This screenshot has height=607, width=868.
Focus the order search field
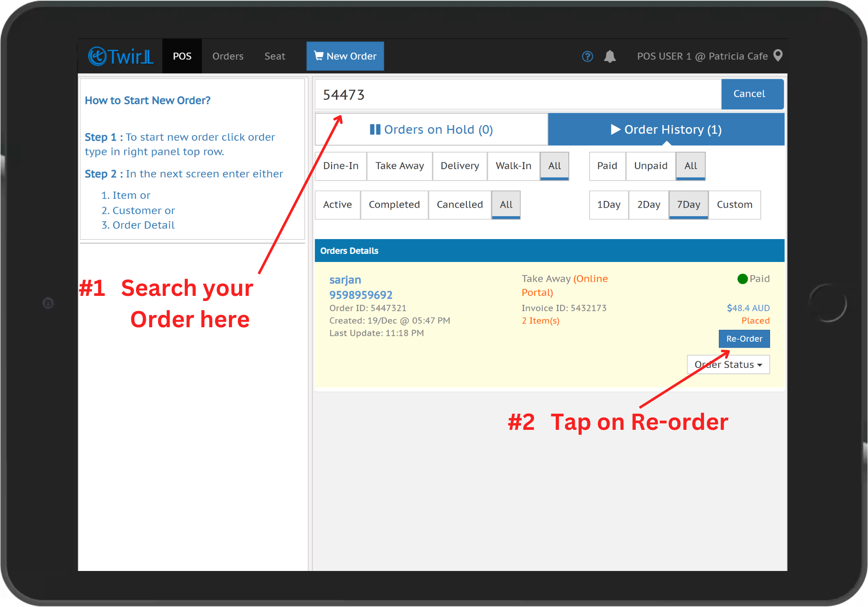pos(518,95)
